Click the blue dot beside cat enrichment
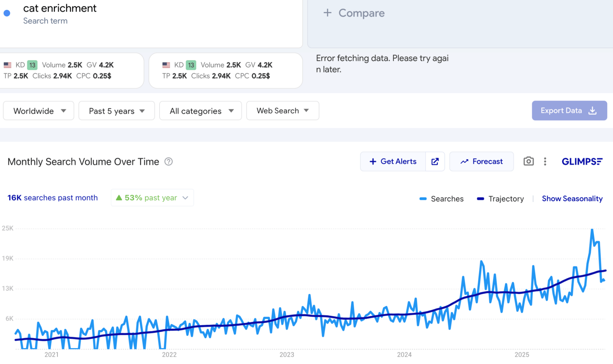Image resolution: width=613 pixels, height=364 pixels. tap(7, 13)
